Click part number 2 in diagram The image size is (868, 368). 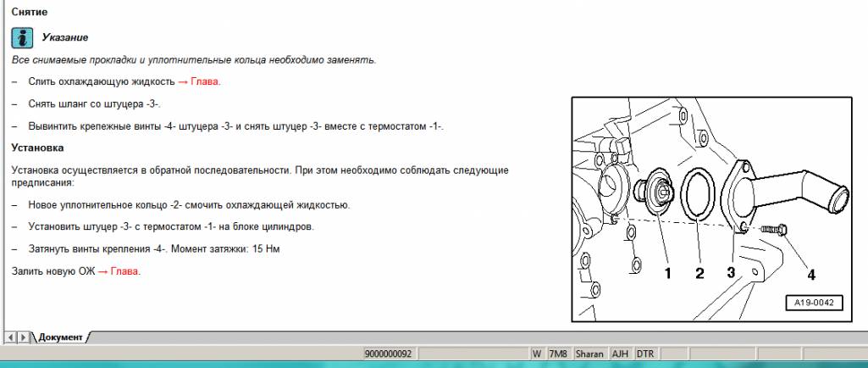tap(699, 273)
